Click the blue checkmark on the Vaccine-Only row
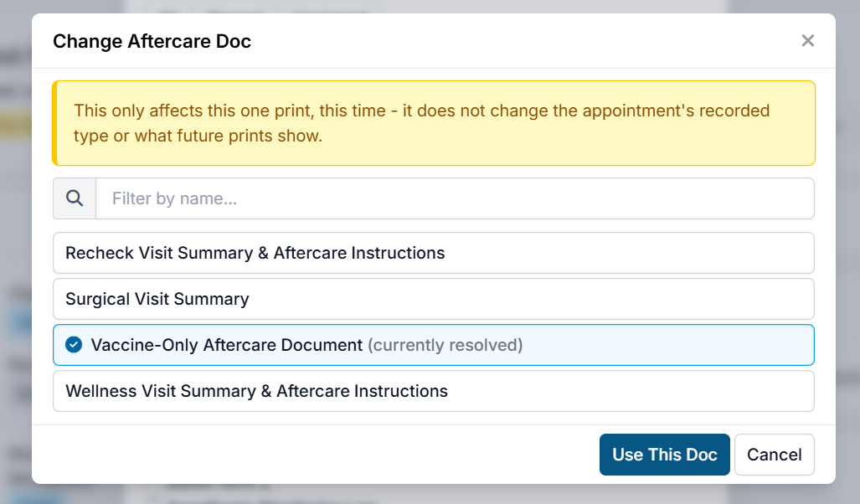The height and width of the screenshot is (504, 860). (x=74, y=344)
